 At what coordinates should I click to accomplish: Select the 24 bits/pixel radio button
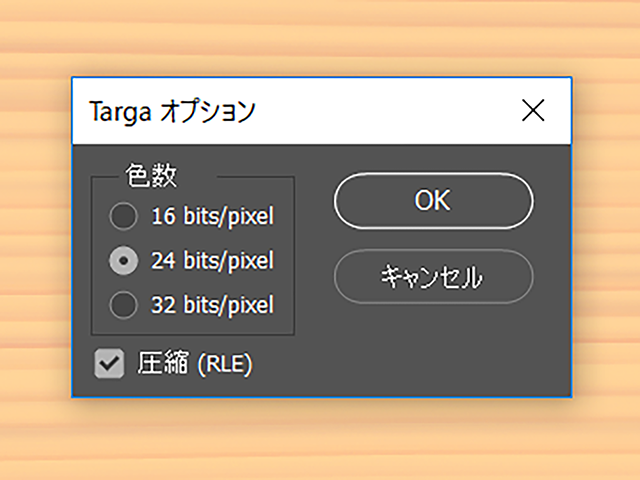pyautogui.click(x=123, y=260)
